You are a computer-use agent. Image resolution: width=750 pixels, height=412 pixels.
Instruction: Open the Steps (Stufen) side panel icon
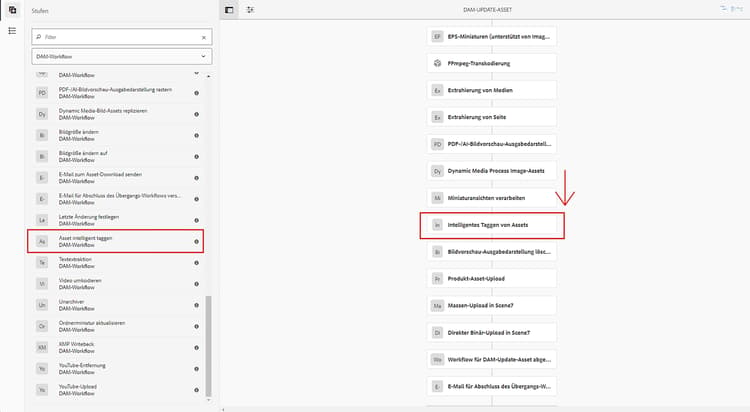pyautogui.click(x=12, y=10)
